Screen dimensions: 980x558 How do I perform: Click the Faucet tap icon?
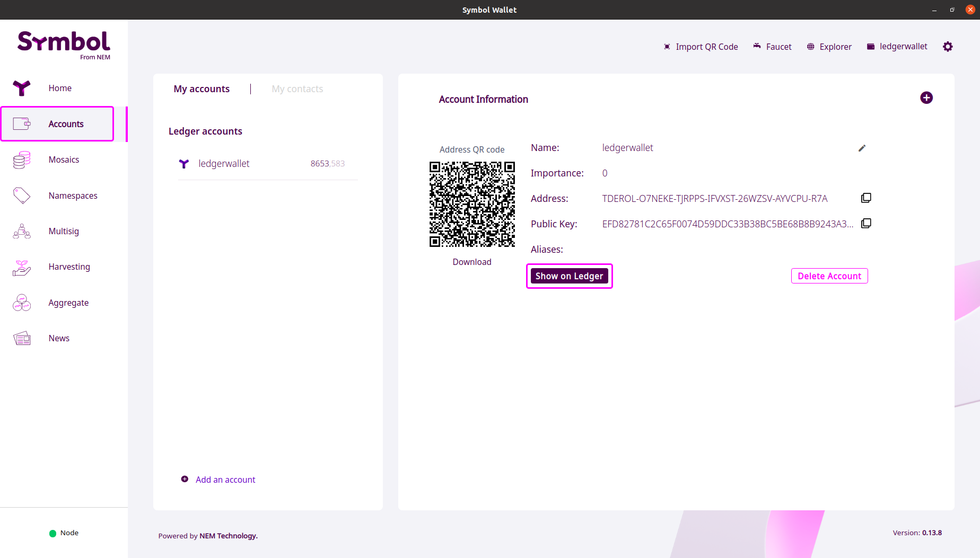(x=757, y=46)
